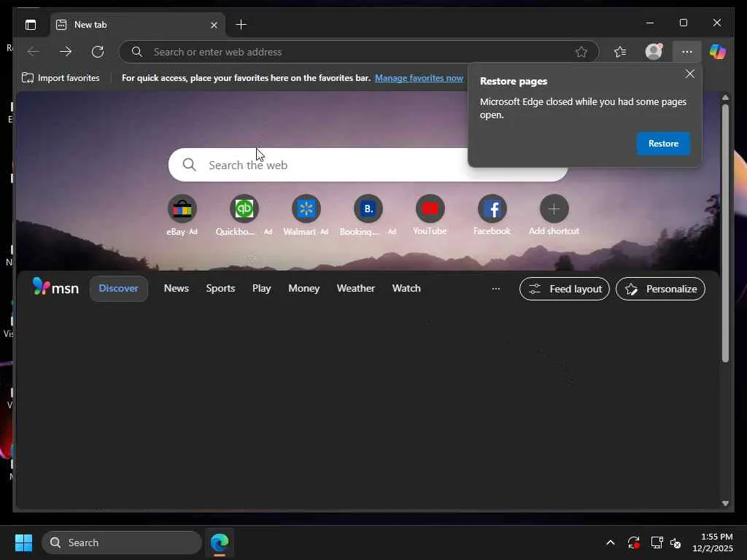The image size is (747, 560).
Task: Click the search magnifier in web search box
Action: pos(189,165)
